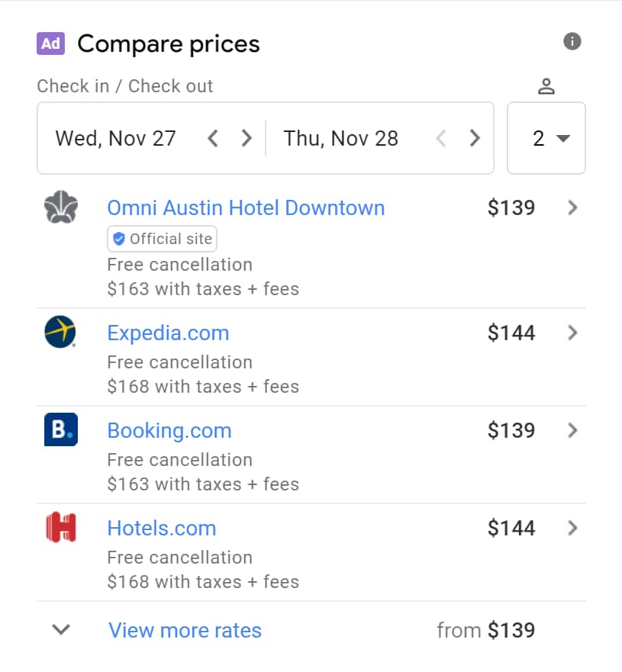The image size is (622, 672).
Task: Click the Official site verified badge
Action: point(162,239)
